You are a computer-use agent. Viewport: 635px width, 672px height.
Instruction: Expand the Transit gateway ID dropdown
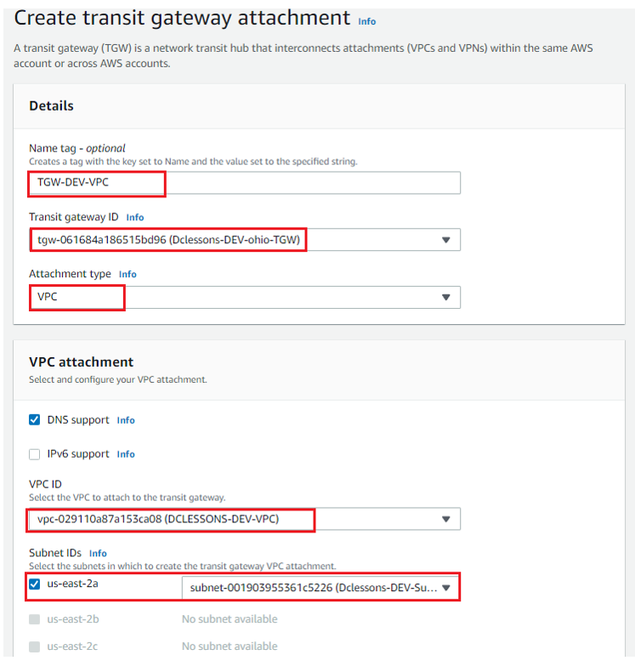point(245,240)
